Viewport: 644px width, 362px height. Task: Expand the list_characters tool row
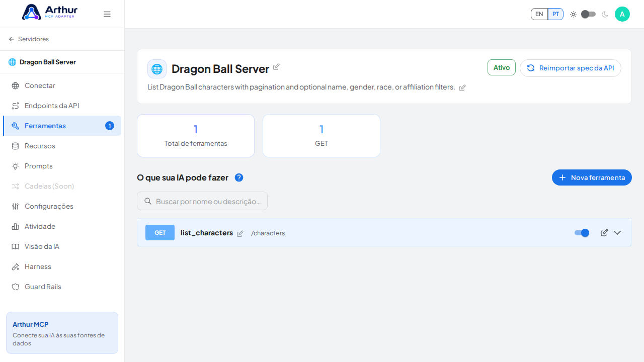tap(617, 233)
